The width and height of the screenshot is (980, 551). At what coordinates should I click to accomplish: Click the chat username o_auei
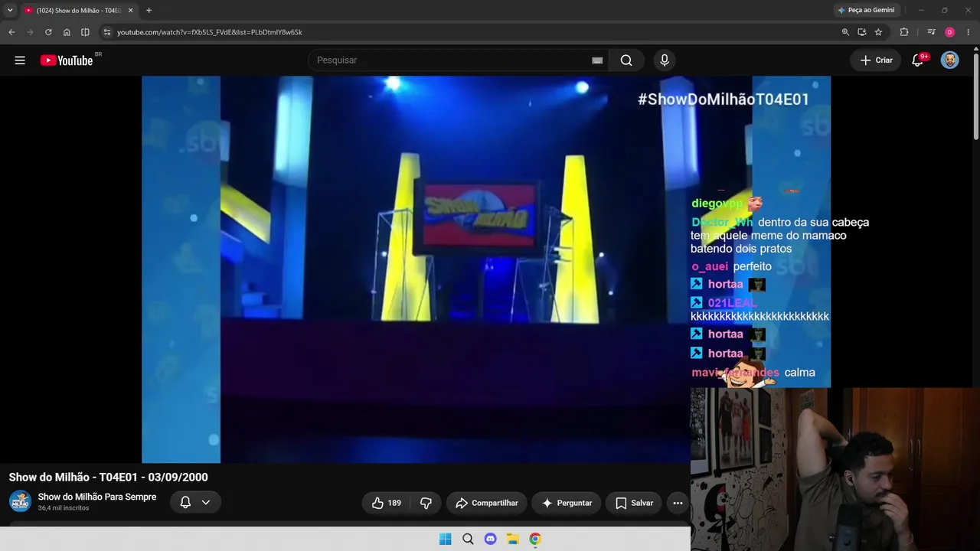coord(710,266)
